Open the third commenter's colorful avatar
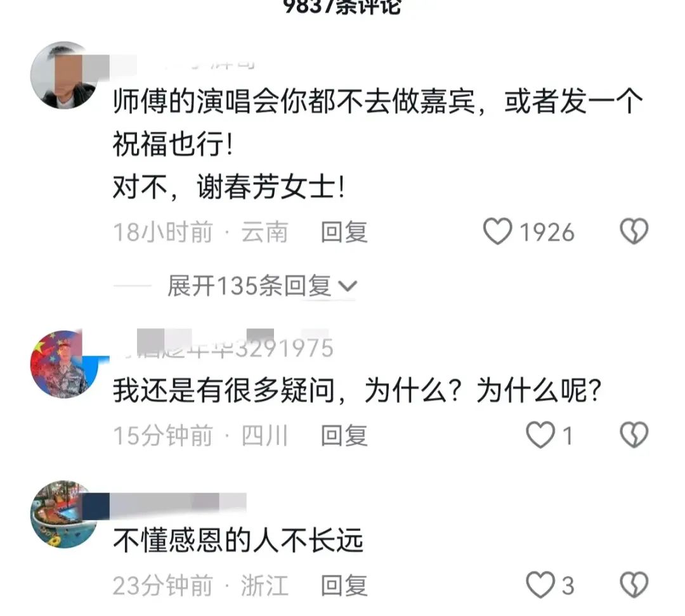This screenshot has width=685, height=616. (x=64, y=514)
